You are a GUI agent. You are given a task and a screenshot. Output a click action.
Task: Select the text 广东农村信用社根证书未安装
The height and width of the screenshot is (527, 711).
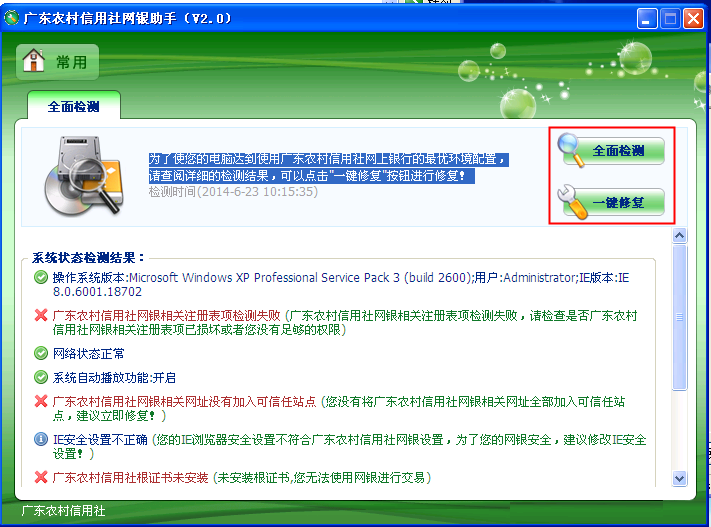point(131,478)
